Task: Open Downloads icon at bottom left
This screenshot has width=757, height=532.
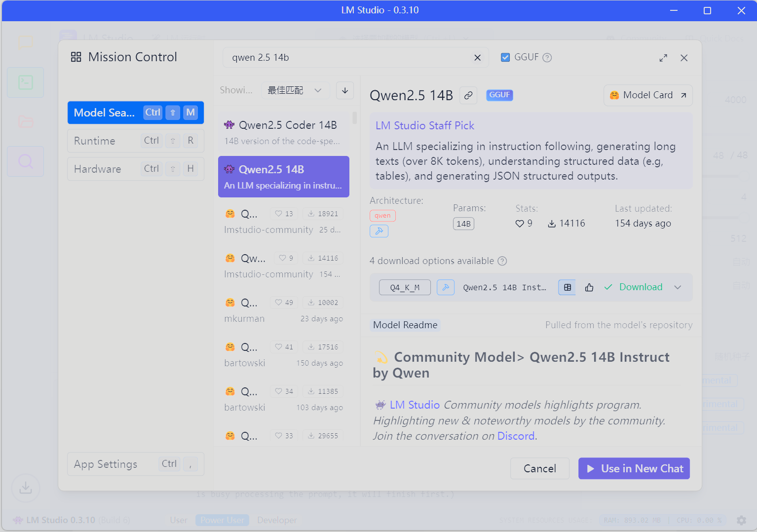Action: pyautogui.click(x=26, y=488)
